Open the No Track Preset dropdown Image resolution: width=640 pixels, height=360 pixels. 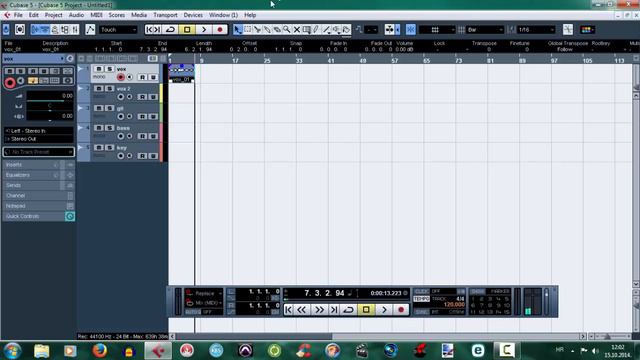tap(39, 152)
